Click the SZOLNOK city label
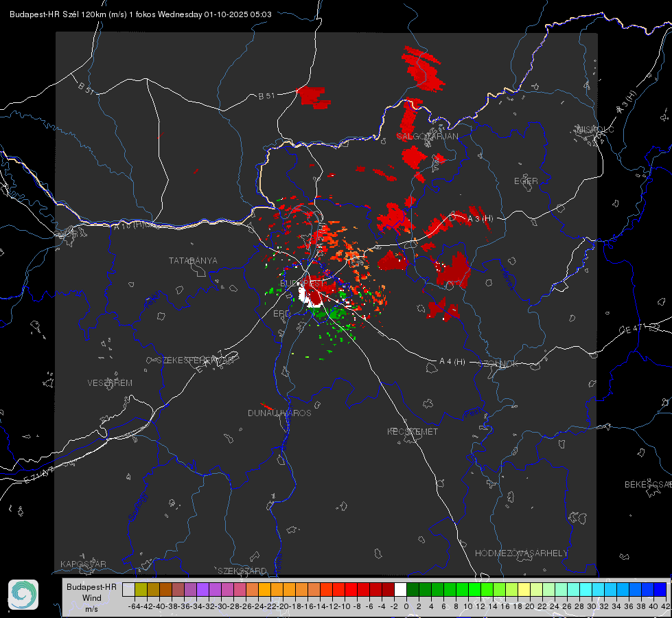 coord(498,364)
